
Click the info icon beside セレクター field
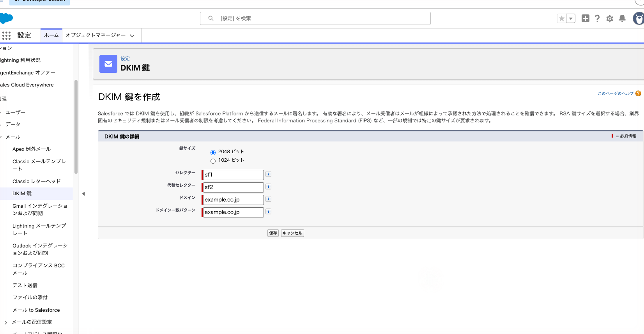(269, 174)
